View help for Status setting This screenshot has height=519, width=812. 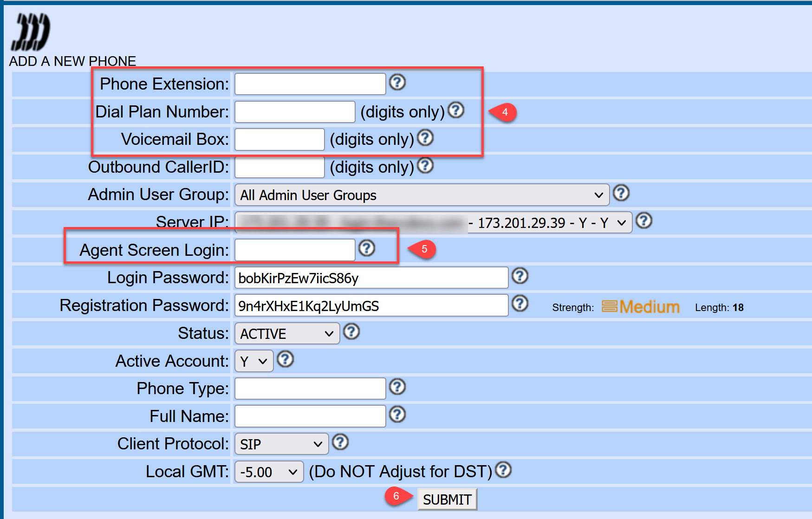click(x=351, y=331)
